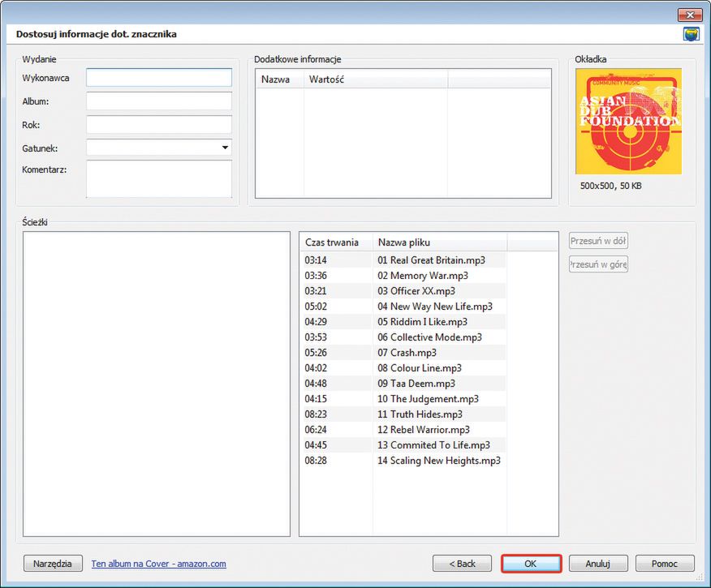711x588 pixels.
Task: Click the app icon in the header corner
Action: pos(691,34)
